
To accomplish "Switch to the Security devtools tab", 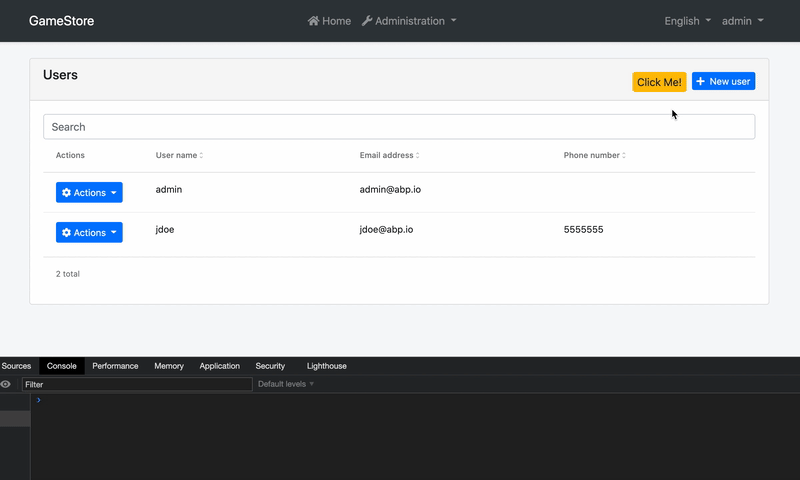I will [270, 366].
